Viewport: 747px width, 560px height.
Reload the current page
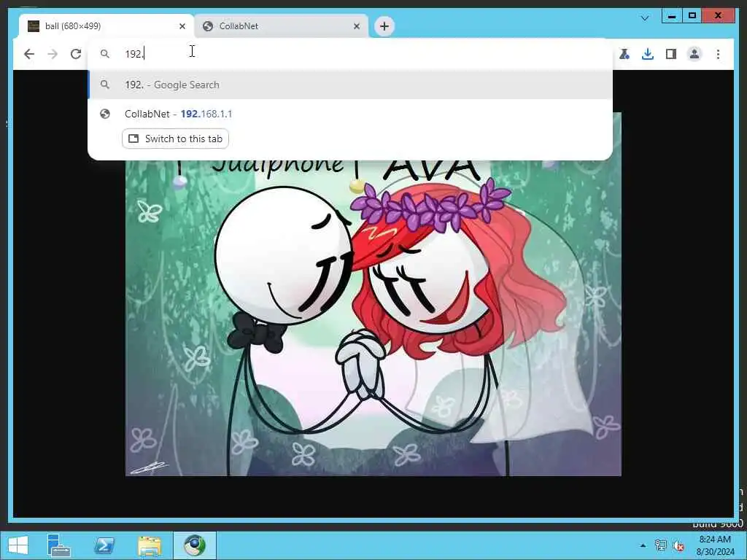tap(76, 54)
